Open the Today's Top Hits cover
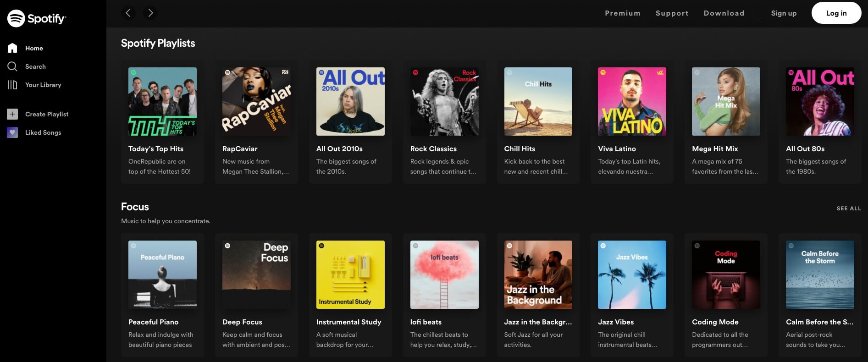868x362 pixels. (162, 101)
